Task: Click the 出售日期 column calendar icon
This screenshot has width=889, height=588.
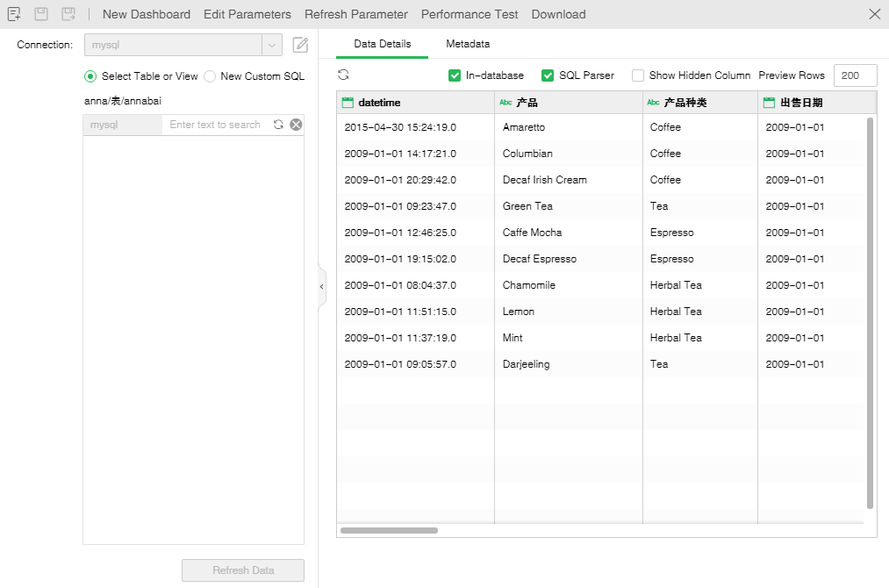Action: click(769, 103)
